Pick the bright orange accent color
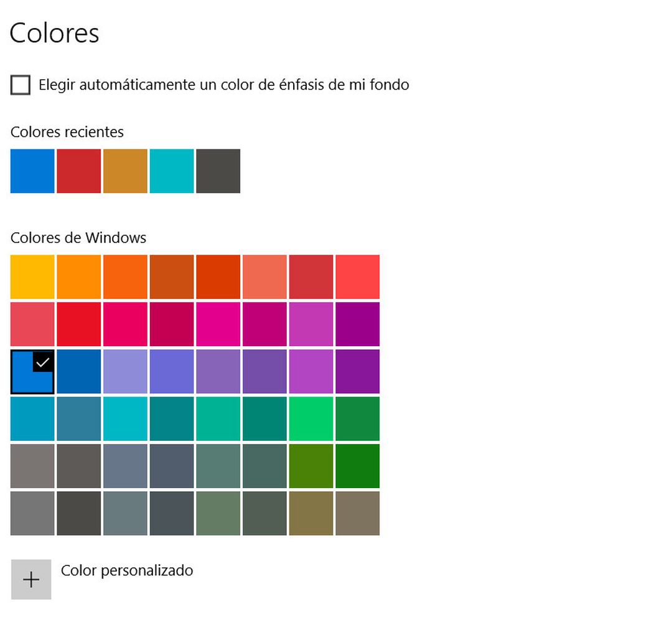 [78, 276]
